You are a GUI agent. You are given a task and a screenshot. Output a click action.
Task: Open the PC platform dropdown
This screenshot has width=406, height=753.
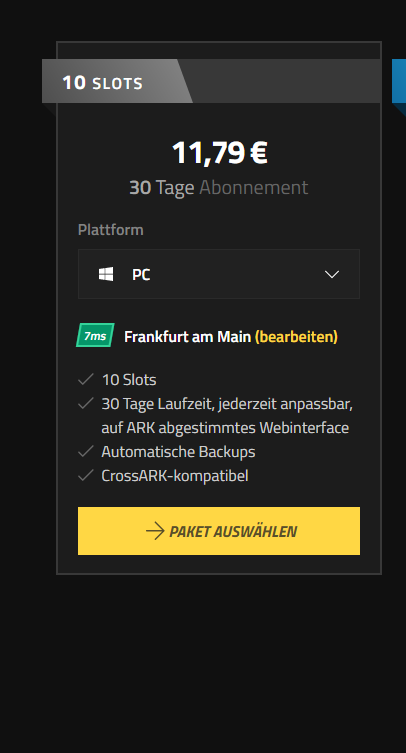pyautogui.click(x=219, y=274)
